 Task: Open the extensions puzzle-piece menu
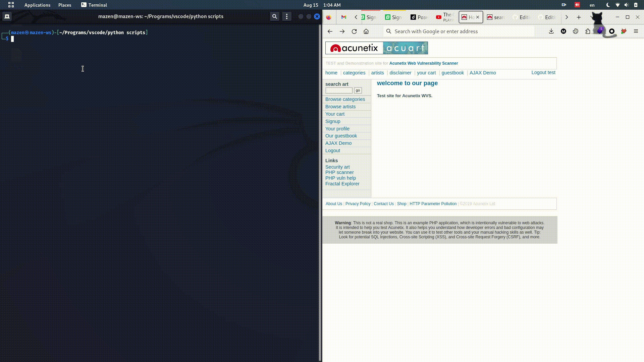click(x=588, y=32)
